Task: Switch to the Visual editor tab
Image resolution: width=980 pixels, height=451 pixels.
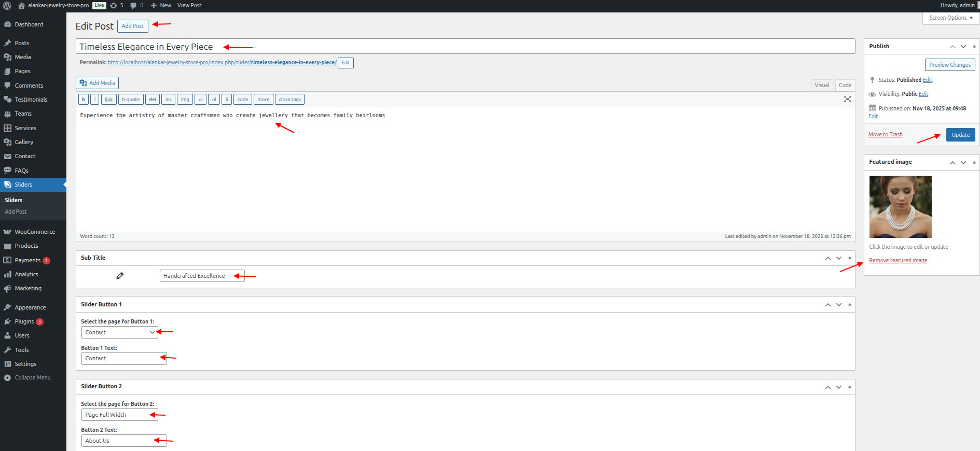Action: [x=822, y=85]
